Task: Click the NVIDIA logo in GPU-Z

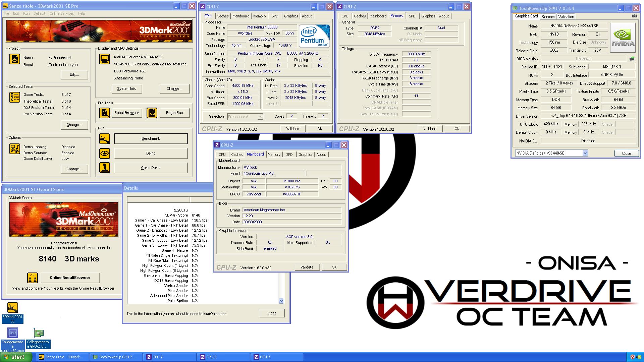Action: pyautogui.click(x=623, y=38)
